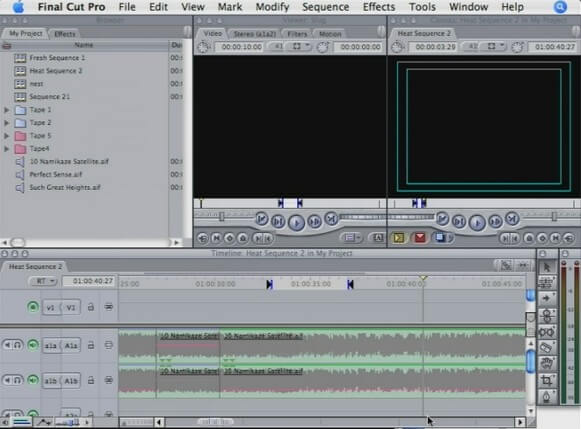
Task: Mute the A1b track with speaker button
Action: click(x=7, y=380)
